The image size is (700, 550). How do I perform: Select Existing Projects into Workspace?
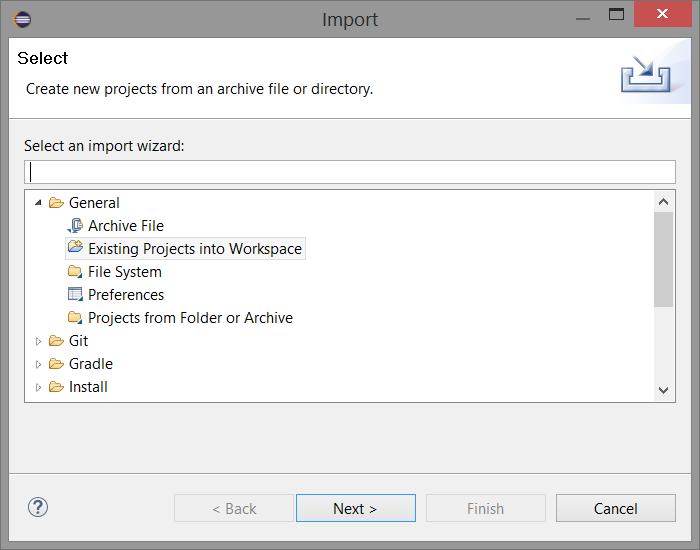(x=195, y=249)
